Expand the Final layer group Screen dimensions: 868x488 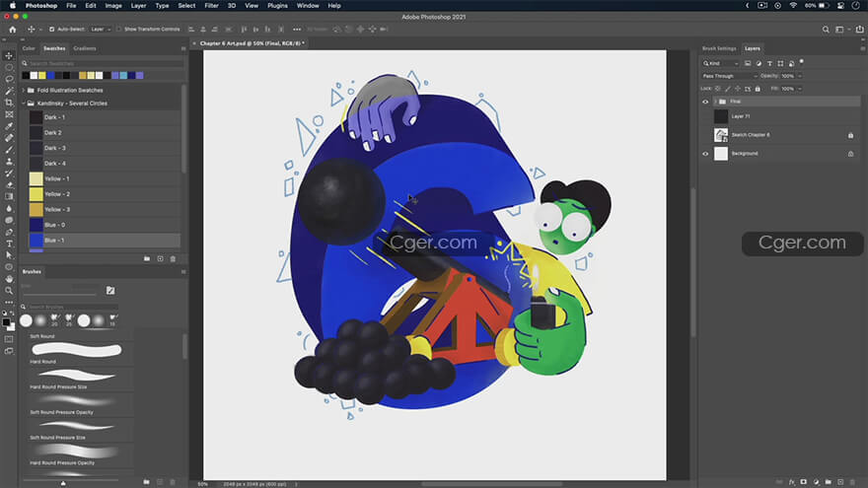click(x=715, y=102)
